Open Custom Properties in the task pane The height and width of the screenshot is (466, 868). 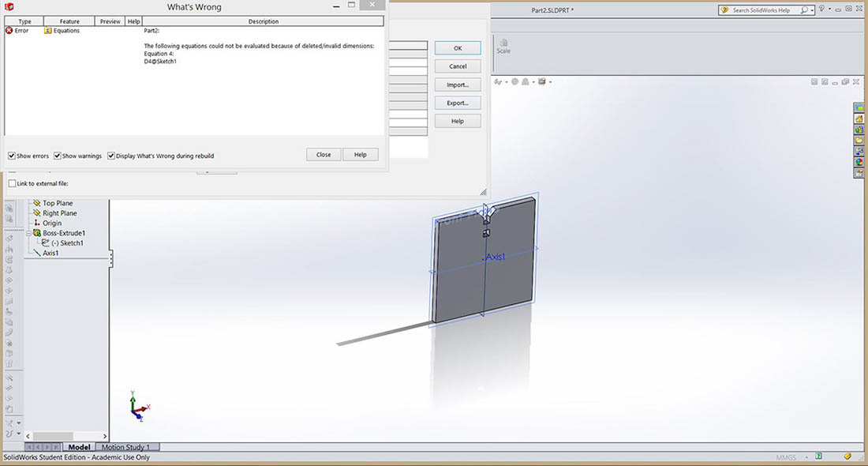point(859,173)
